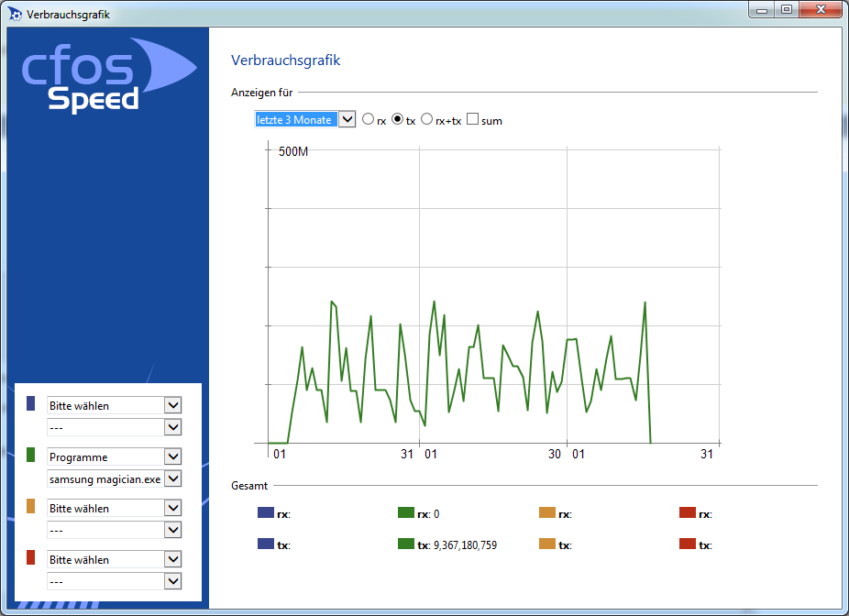Viewport: 849px width, 616px height.
Task: Click the '30' date label on x-axis
Action: 555,454
